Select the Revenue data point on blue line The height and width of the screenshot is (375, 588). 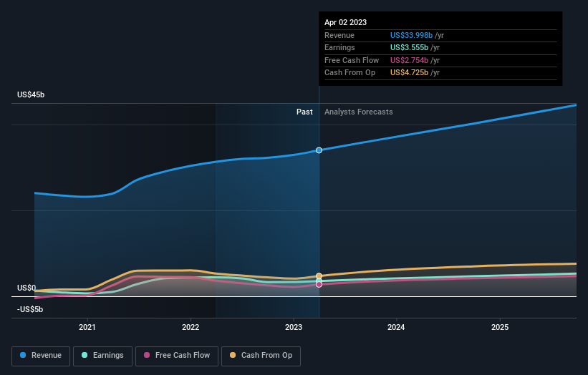[x=319, y=150]
